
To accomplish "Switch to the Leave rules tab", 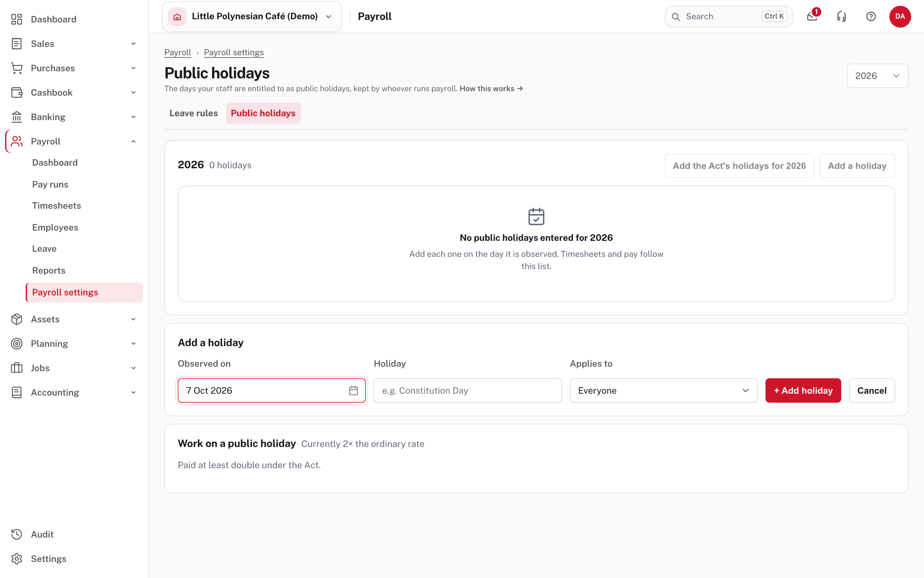I will 193,113.
